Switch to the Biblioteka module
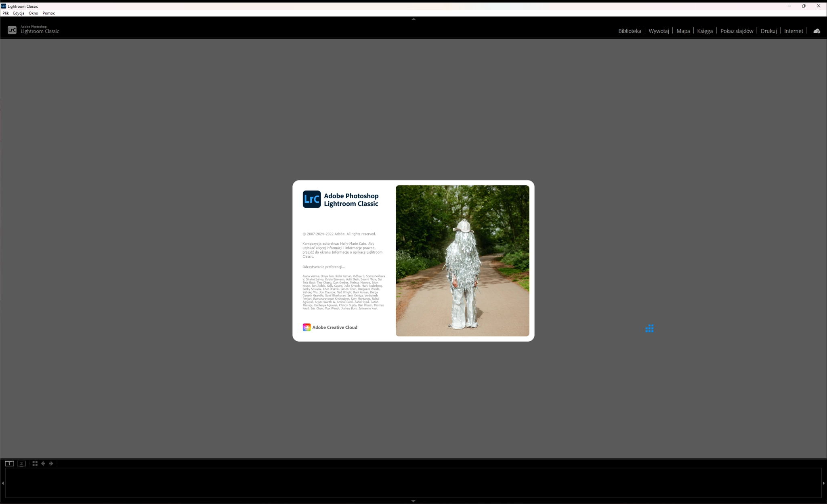The height and width of the screenshot is (504, 827). point(630,31)
